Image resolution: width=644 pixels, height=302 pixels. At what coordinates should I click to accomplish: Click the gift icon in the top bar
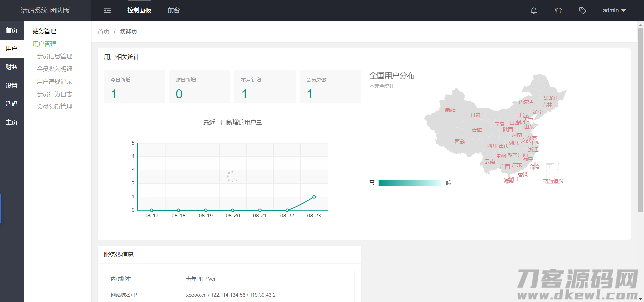(x=558, y=10)
